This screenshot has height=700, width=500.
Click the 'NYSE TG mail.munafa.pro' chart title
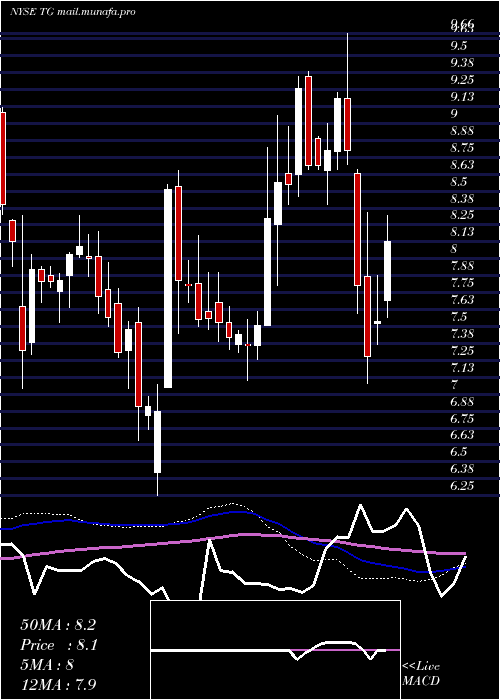pyautogui.click(x=73, y=12)
